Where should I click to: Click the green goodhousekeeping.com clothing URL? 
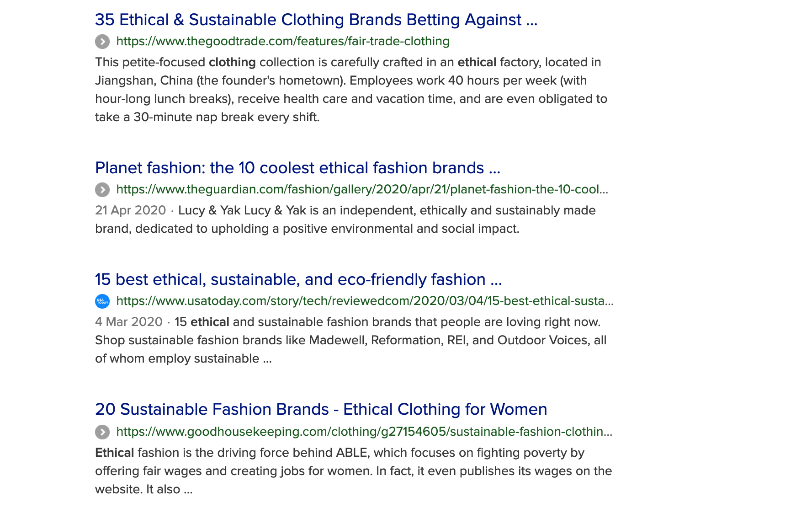pyautogui.click(x=364, y=432)
